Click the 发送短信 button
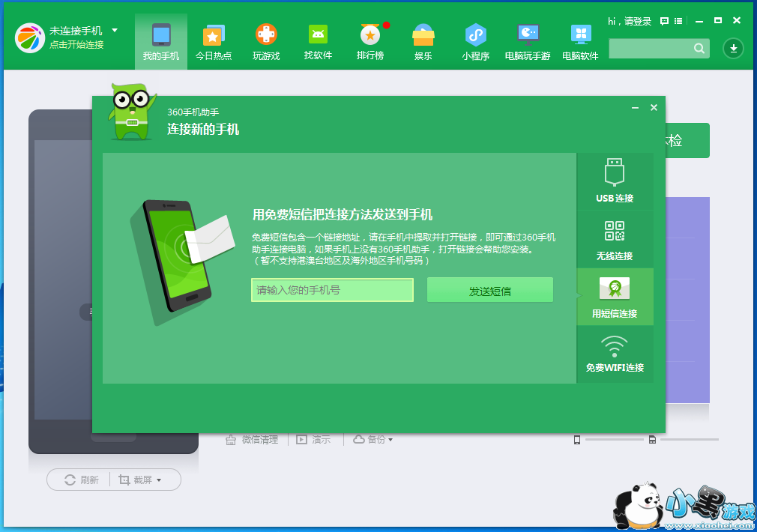 pyautogui.click(x=490, y=290)
